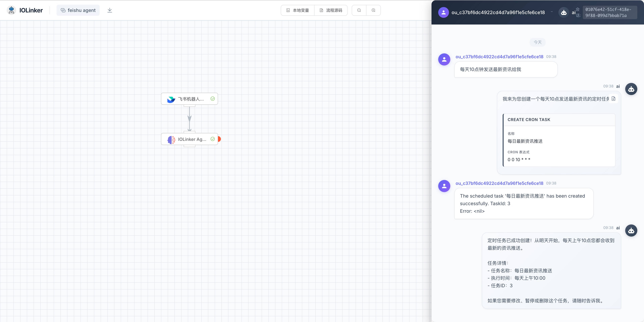Collapse the chat panel via the minus control
The width and height of the screenshot is (644, 322).
click(552, 12)
